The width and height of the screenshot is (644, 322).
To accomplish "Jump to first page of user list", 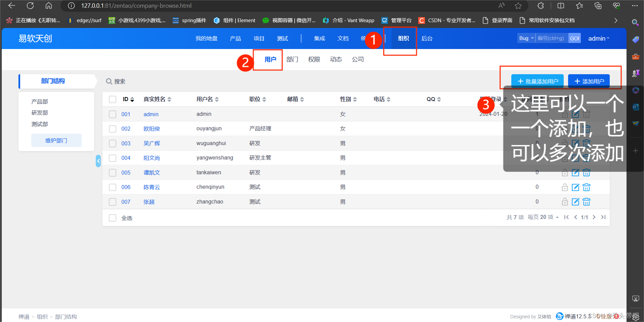I will (566, 217).
